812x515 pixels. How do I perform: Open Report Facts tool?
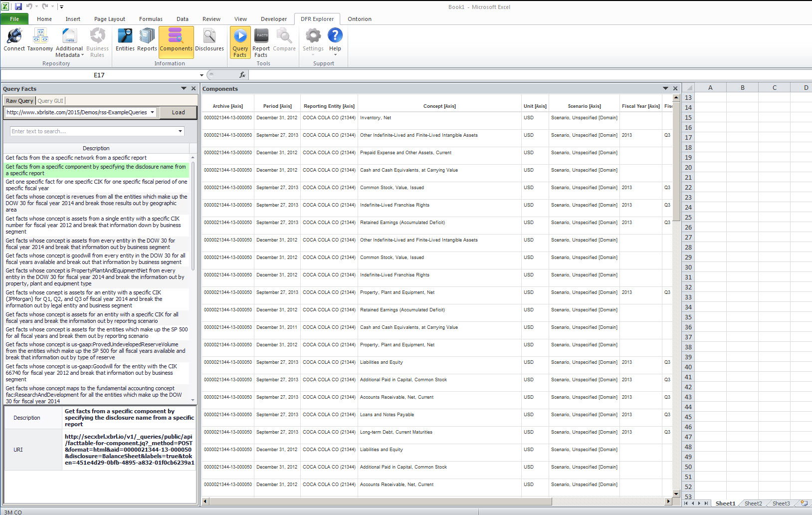(261, 43)
